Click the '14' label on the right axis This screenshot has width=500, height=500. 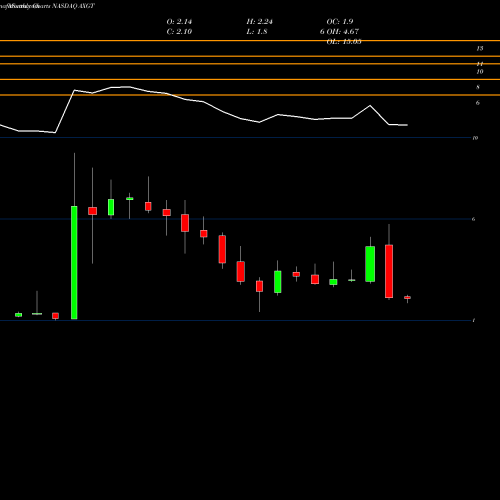pyautogui.click(x=480, y=64)
